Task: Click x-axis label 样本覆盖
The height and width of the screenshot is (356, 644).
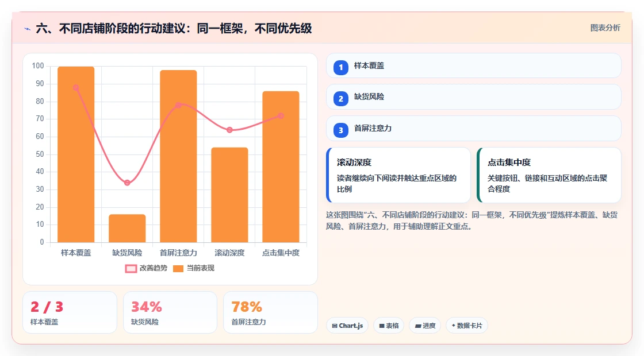Action: coord(76,253)
